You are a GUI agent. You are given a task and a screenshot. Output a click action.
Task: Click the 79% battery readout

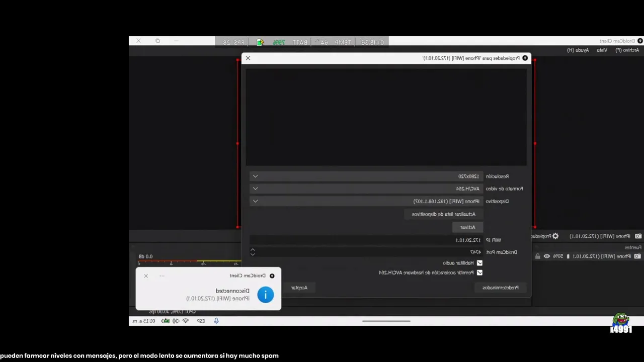tap(279, 42)
